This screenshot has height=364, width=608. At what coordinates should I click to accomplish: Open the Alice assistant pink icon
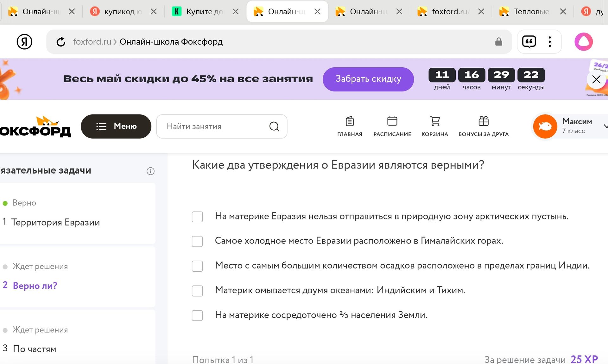pos(584,42)
